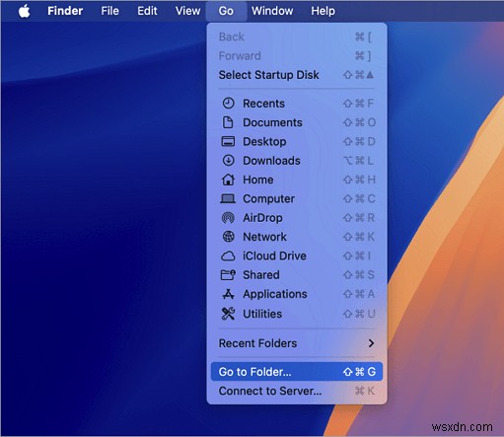The width and height of the screenshot is (504, 437).
Task: Open the Finder menu
Action: 65,11
